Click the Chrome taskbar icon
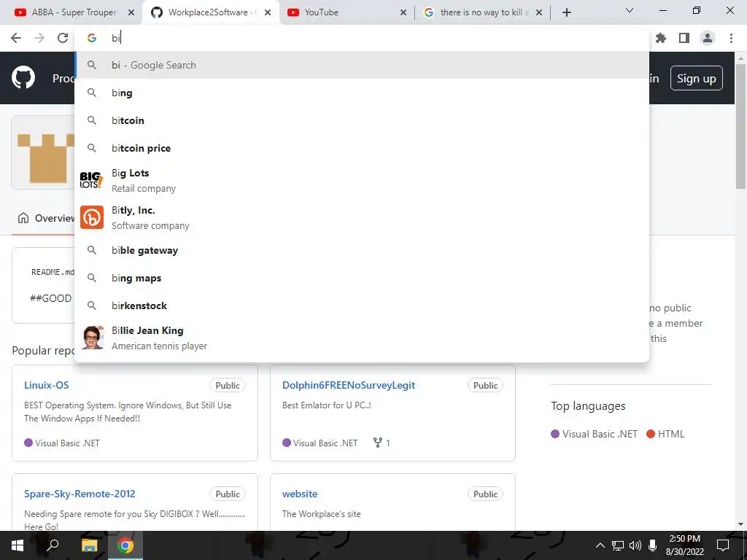 (125, 545)
